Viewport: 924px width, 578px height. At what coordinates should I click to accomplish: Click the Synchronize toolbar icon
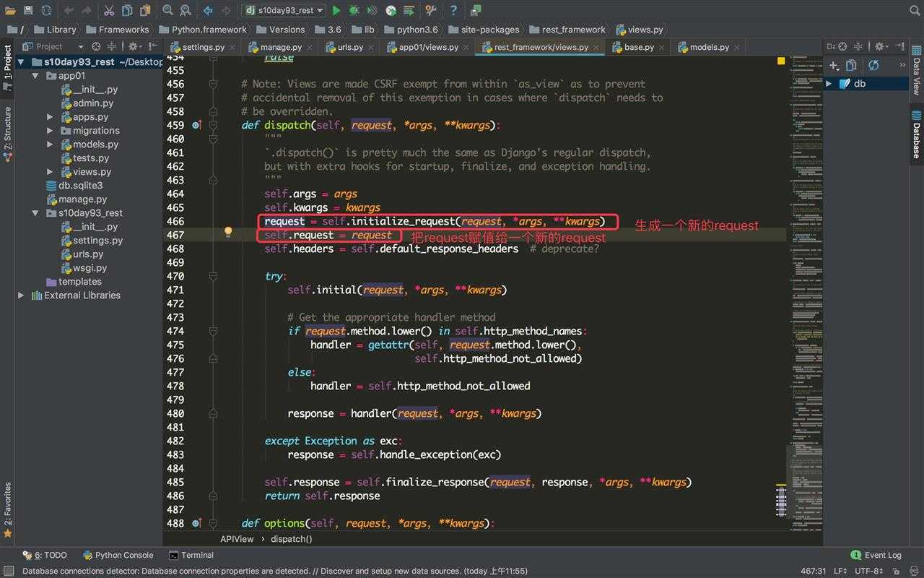point(46,10)
